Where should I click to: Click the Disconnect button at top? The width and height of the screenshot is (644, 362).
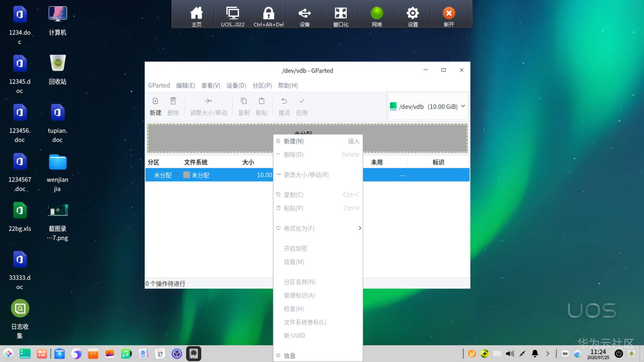click(x=449, y=14)
